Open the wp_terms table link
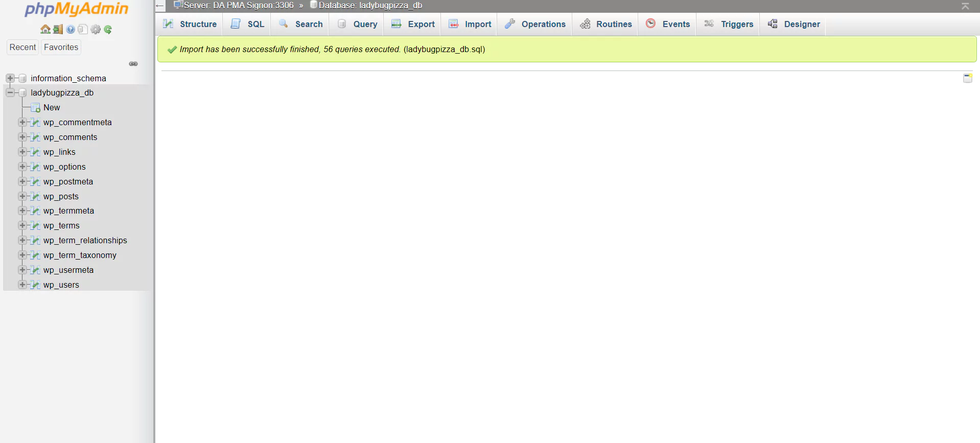 point(61,225)
